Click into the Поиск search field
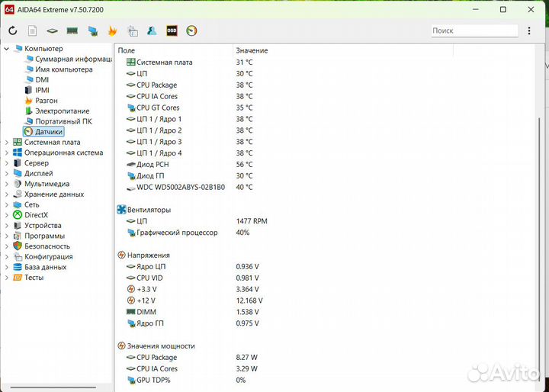The height and width of the screenshot is (392, 549). point(474,31)
